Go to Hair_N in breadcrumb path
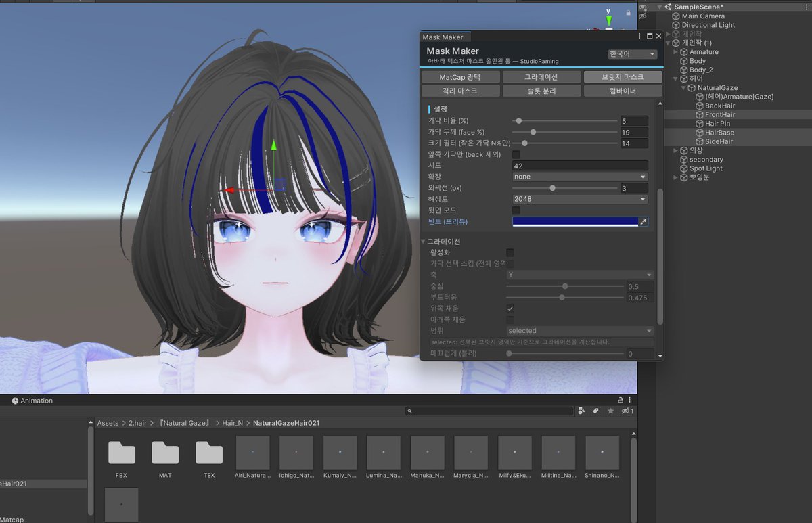The height and width of the screenshot is (523, 812). click(232, 423)
